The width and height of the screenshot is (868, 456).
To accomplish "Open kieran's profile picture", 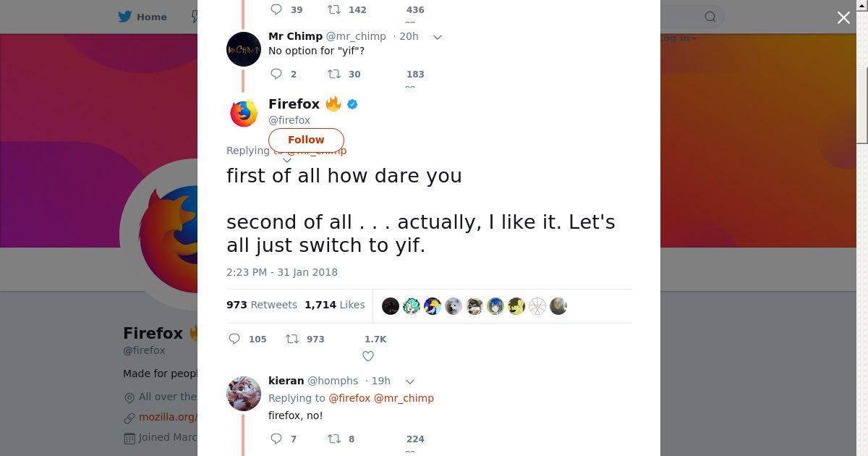I will point(244,394).
